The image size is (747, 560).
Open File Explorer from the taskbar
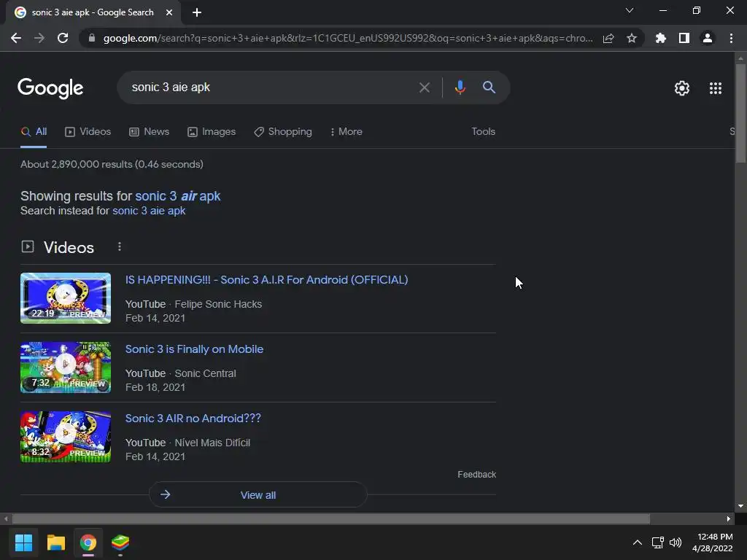coord(55,542)
